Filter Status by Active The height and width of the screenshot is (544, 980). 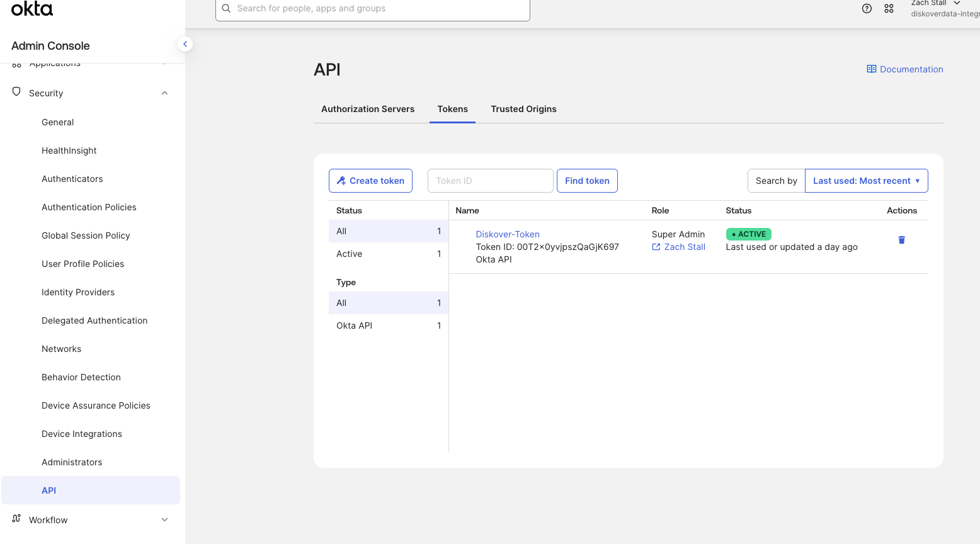[389, 254]
